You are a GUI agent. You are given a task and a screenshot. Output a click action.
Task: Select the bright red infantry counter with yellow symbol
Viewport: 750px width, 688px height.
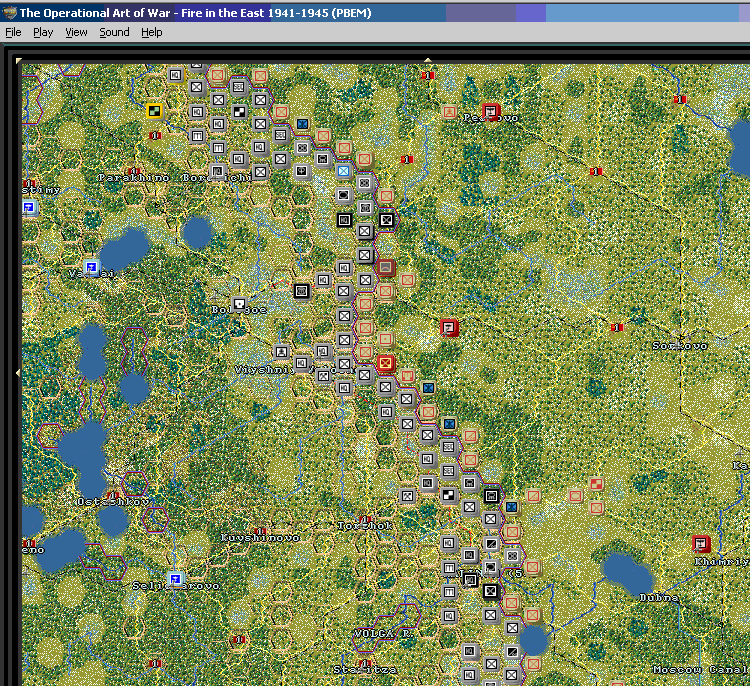(x=386, y=363)
